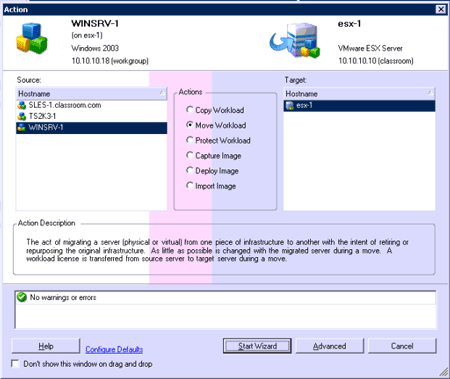Click the window resize grip corner
Screen dimensions: 450x379
click(x=443, y=371)
